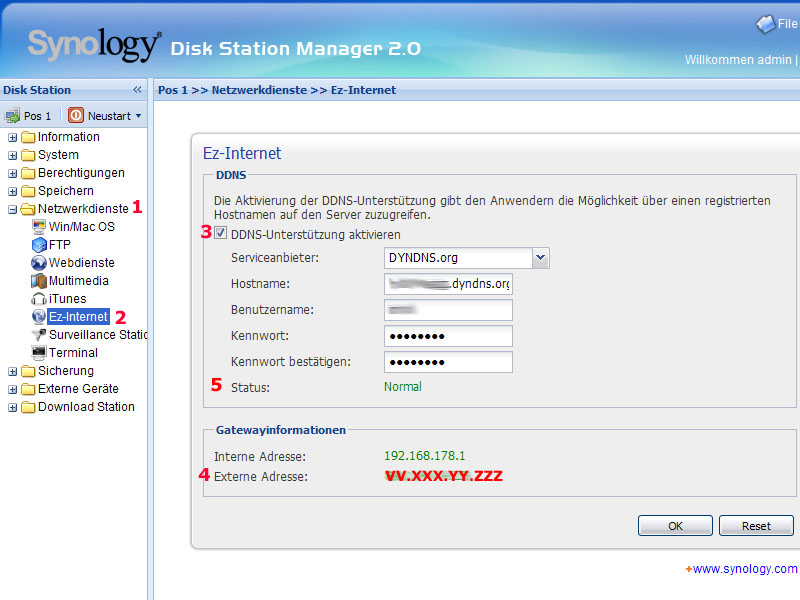Select Ez-Internet in the tree
This screenshot has width=800, height=600.
coord(78,317)
